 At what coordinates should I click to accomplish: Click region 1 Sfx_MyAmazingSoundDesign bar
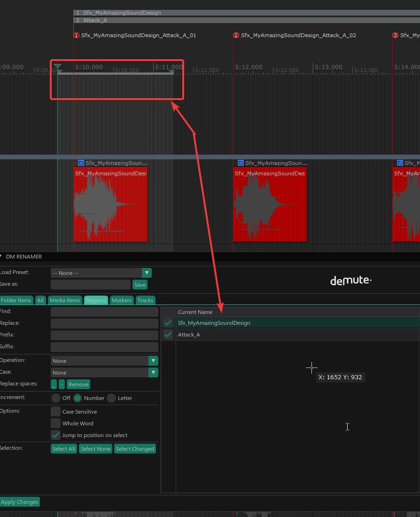(x=247, y=13)
